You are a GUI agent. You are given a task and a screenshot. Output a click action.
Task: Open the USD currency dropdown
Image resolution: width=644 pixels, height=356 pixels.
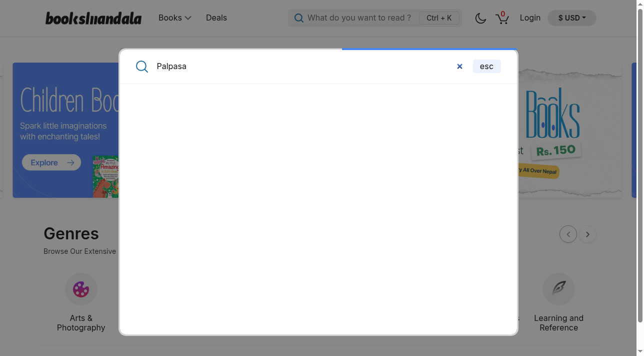pos(572,18)
